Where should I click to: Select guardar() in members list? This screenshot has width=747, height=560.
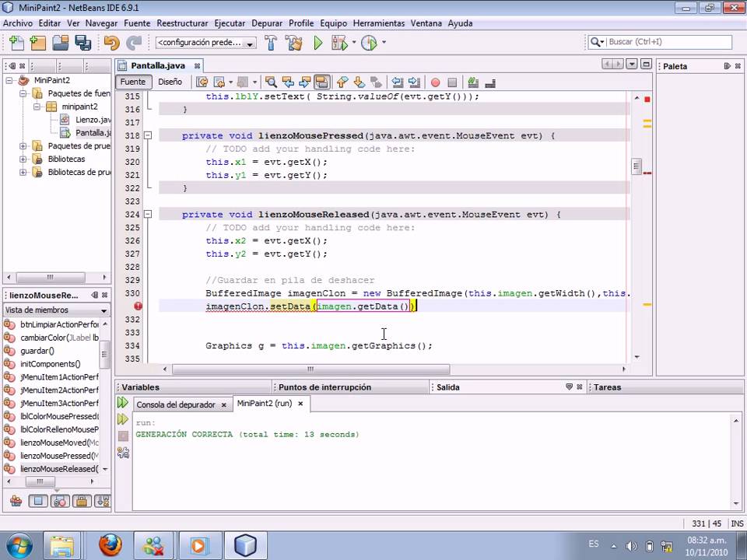coord(37,351)
